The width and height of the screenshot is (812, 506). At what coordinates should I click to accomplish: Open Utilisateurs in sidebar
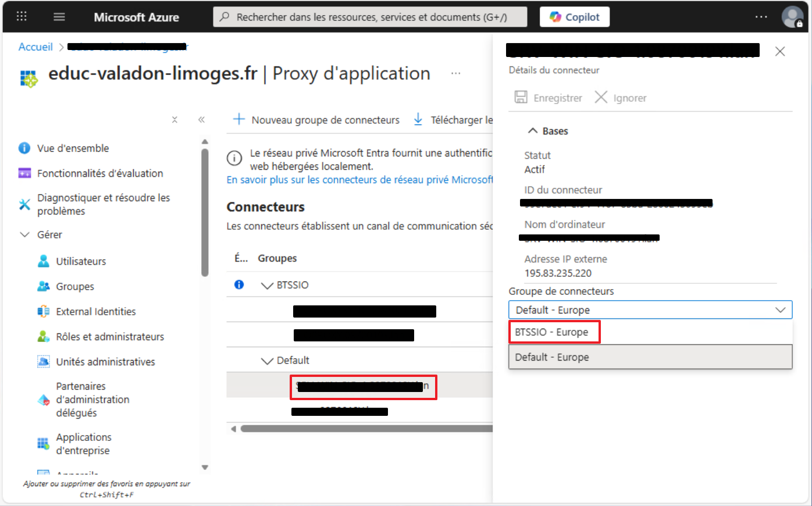[x=81, y=261]
